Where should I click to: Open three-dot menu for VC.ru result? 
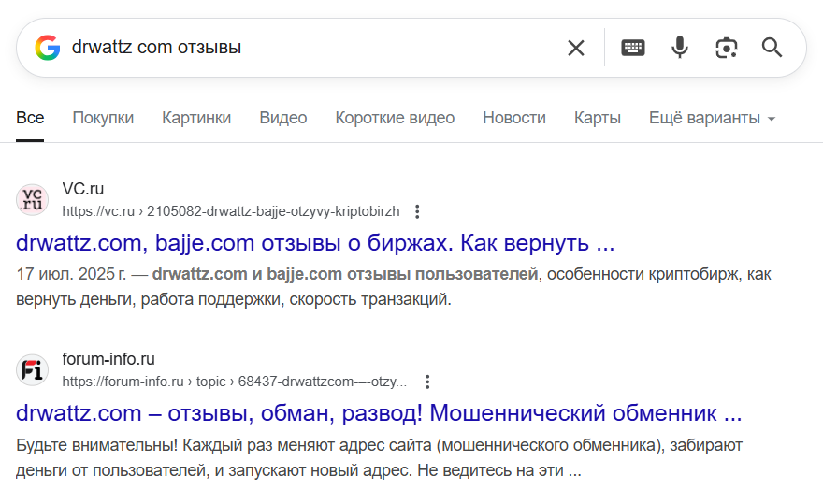(x=418, y=211)
